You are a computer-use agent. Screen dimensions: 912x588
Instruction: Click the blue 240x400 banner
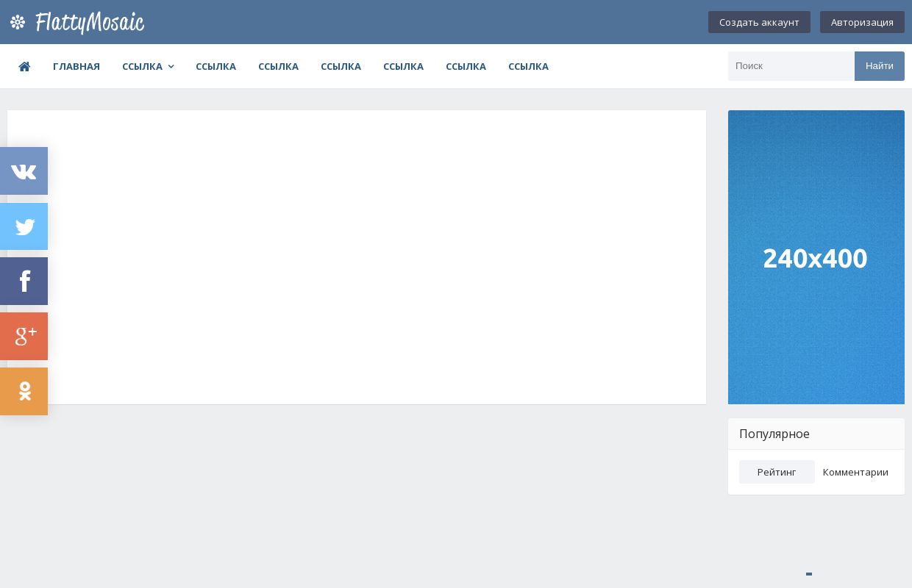point(816,257)
